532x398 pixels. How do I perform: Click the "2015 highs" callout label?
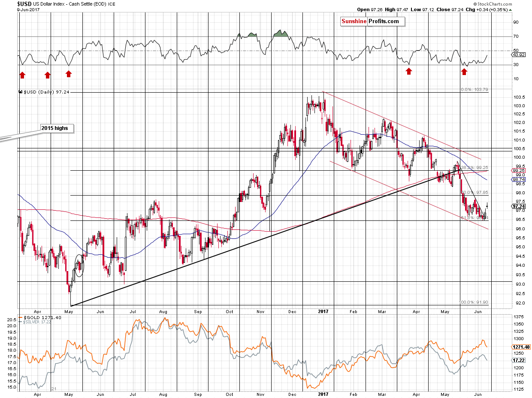coord(57,128)
